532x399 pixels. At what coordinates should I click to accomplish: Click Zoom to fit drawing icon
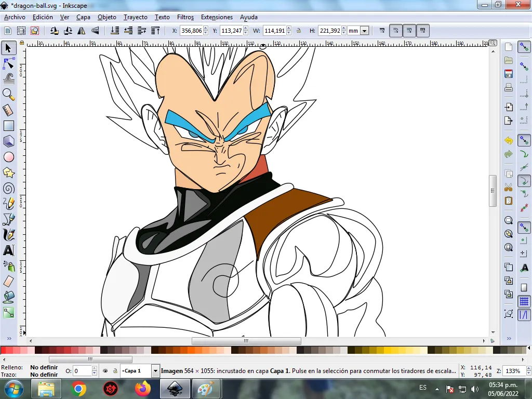(x=508, y=234)
